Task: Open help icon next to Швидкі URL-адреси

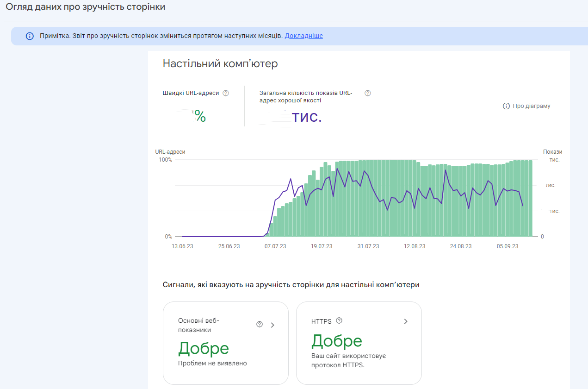Action: 226,93
